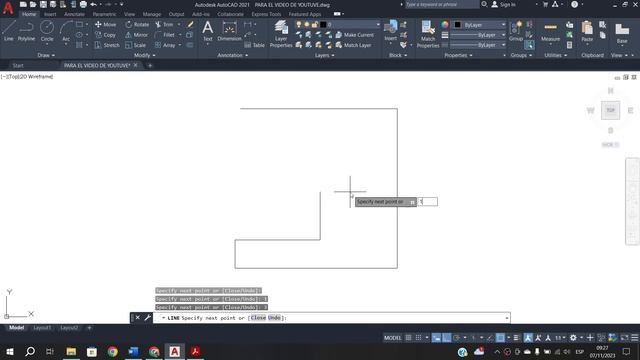The height and width of the screenshot is (360, 640).
Task: Click Match Layer button
Action: [353, 45]
